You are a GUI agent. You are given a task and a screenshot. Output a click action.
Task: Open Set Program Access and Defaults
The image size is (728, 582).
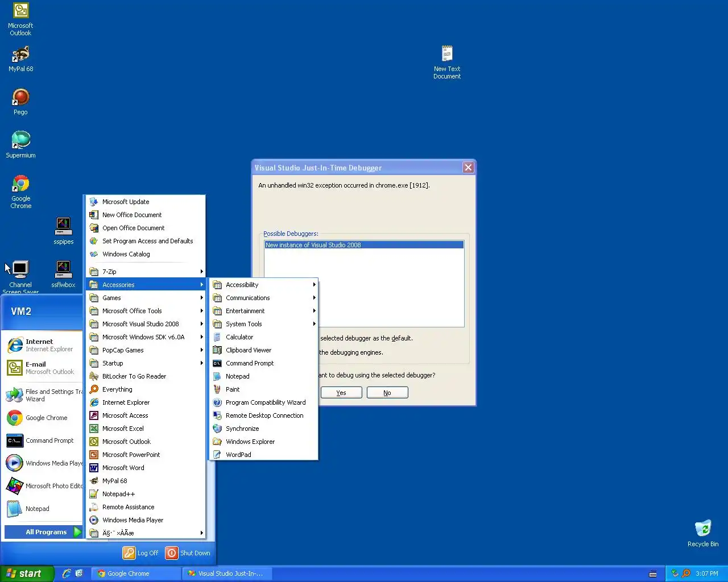146,241
